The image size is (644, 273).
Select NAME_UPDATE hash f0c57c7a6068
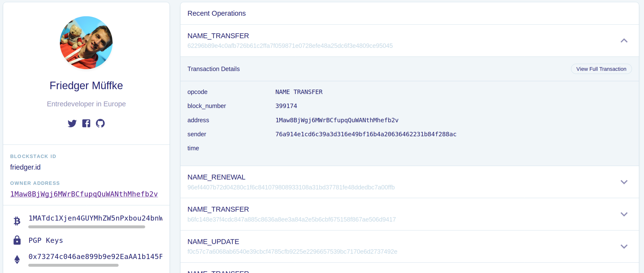tap(292, 252)
